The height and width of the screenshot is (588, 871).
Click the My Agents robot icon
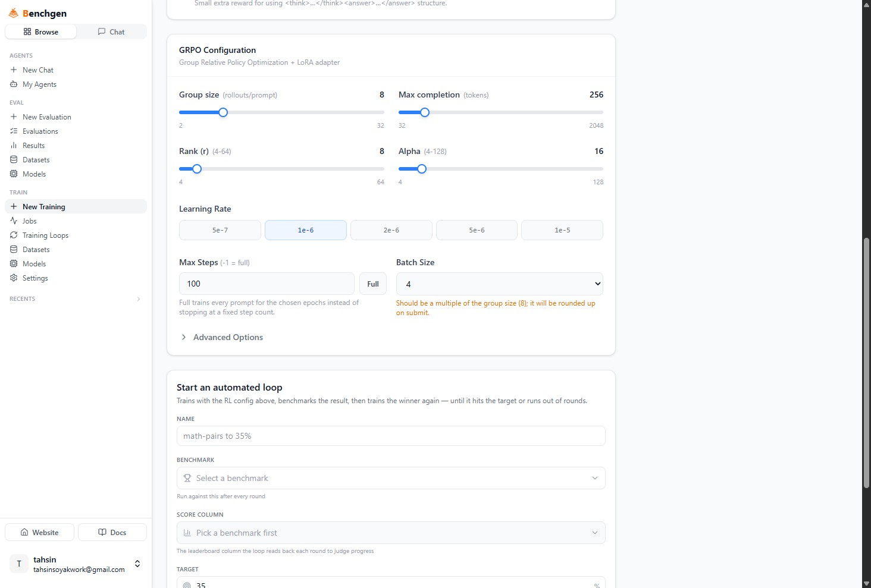coord(14,84)
